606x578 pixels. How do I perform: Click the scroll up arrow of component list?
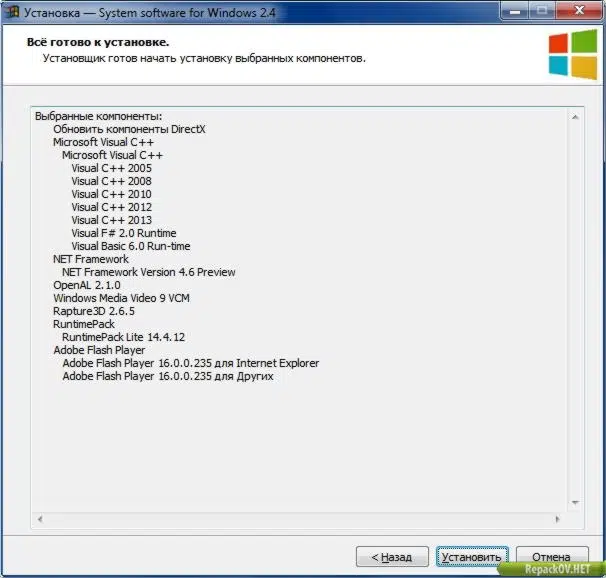575,117
